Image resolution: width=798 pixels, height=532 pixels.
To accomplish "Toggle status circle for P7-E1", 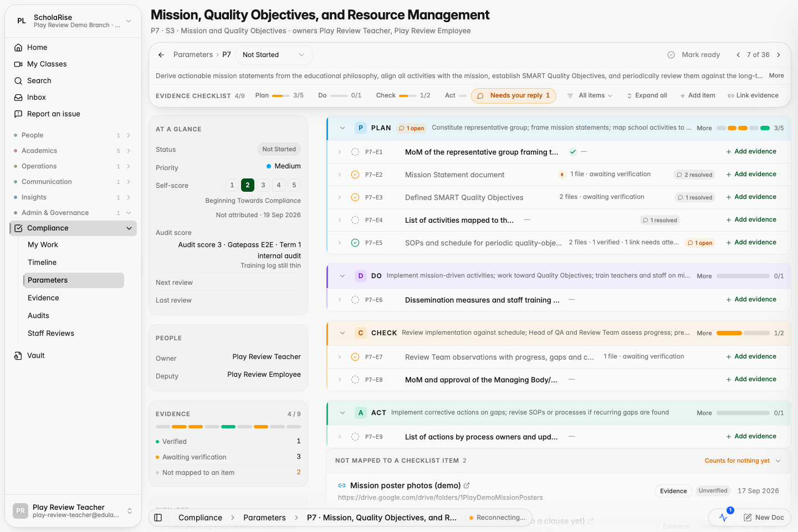I will tap(355, 152).
